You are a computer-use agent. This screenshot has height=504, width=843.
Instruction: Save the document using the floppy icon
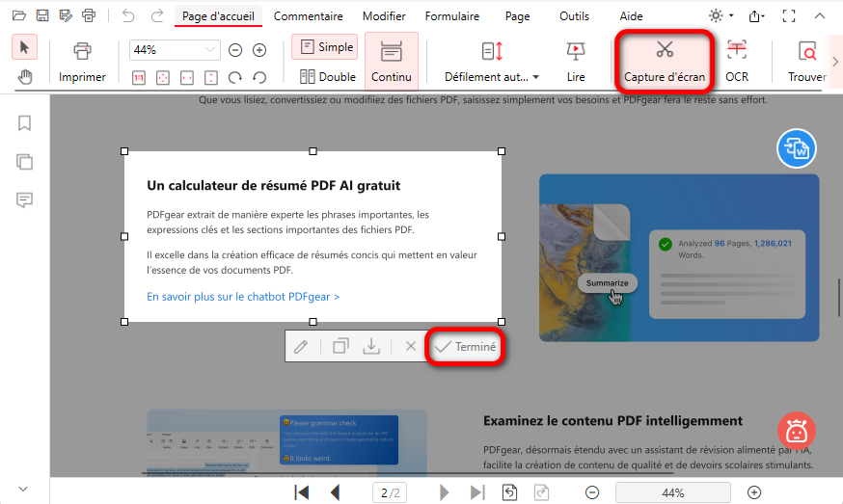41,15
